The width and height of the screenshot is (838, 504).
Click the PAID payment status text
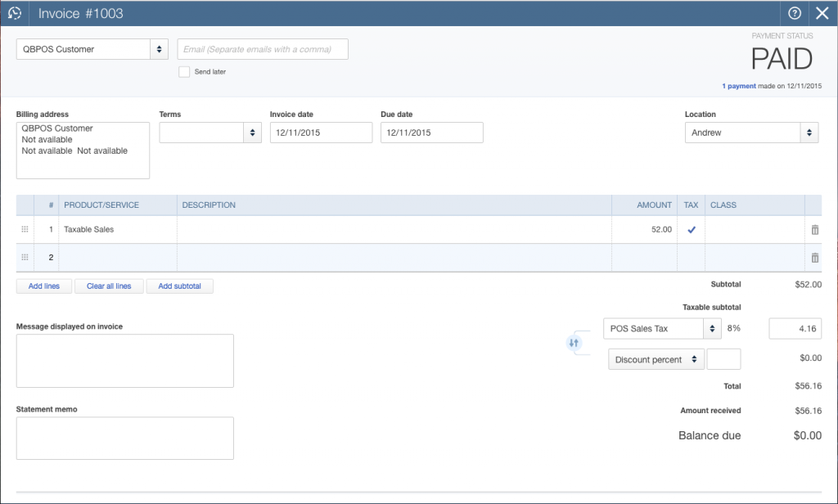coord(782,59)
